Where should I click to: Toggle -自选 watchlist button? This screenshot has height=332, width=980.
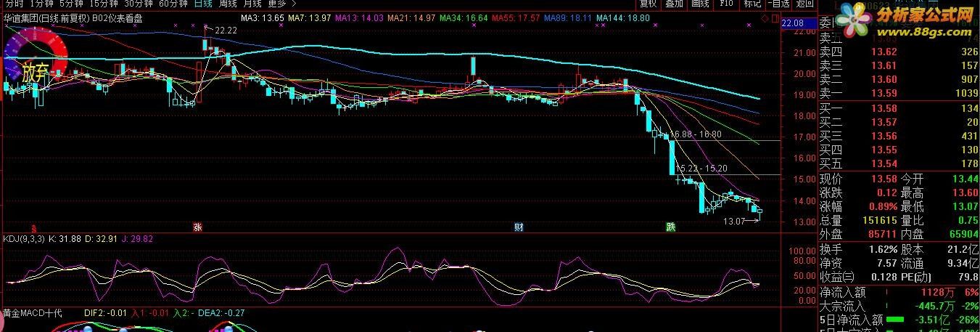[778, 4]
